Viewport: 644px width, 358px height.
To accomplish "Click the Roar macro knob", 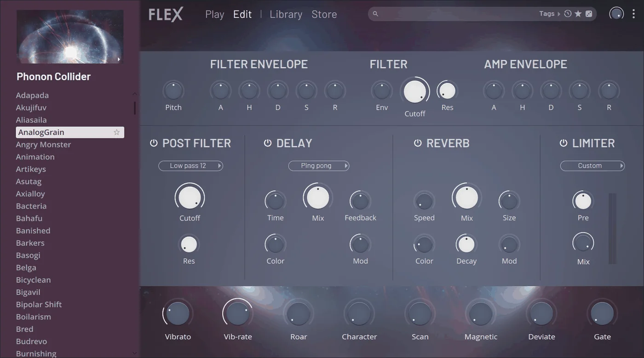I will point(299,314).
